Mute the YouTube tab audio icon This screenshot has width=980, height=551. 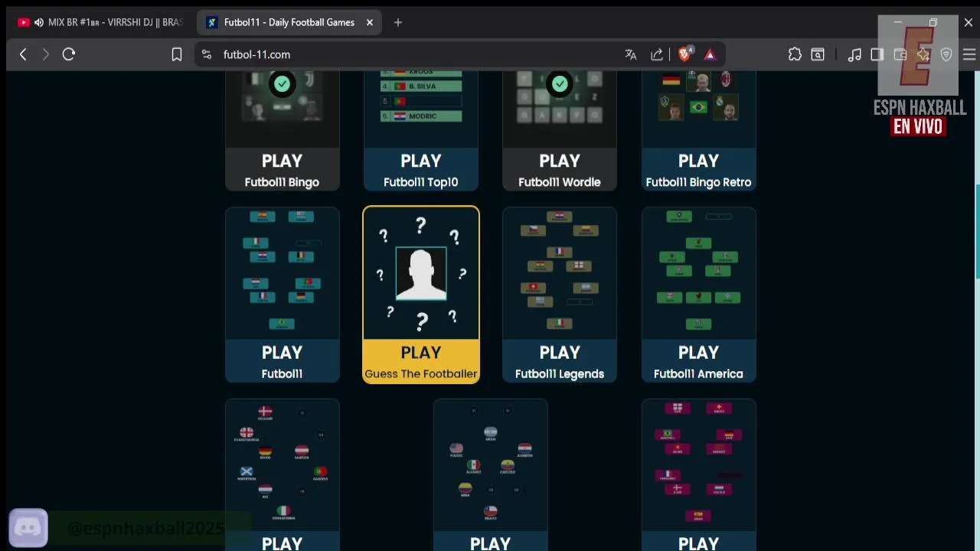point(39,22)
